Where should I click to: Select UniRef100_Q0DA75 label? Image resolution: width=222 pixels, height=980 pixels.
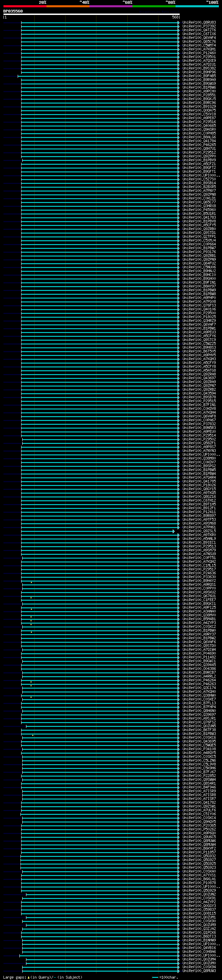199,110
